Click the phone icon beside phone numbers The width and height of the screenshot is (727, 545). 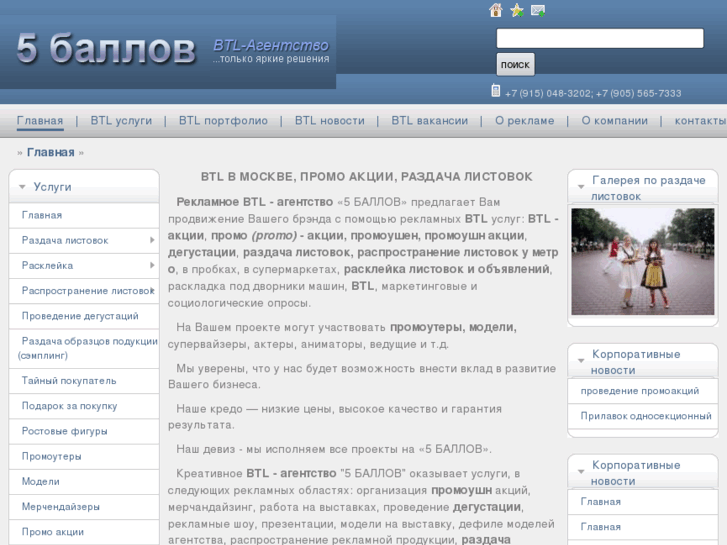496,91
